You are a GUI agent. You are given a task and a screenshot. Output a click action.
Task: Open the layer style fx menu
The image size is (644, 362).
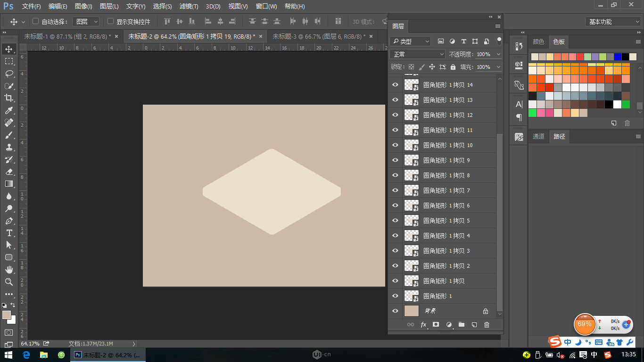[x=423, y=325]
